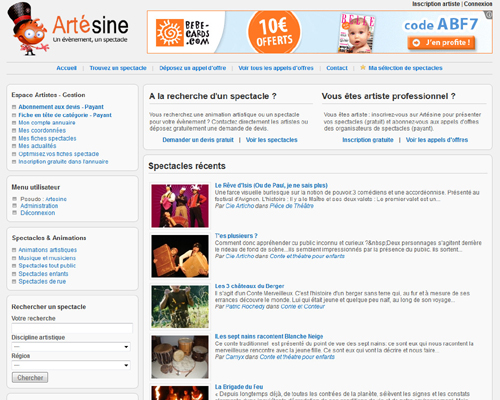Go to Accueil in navigation bar
Viewport: 500px width, 400px height.
(x=66, y=68)
